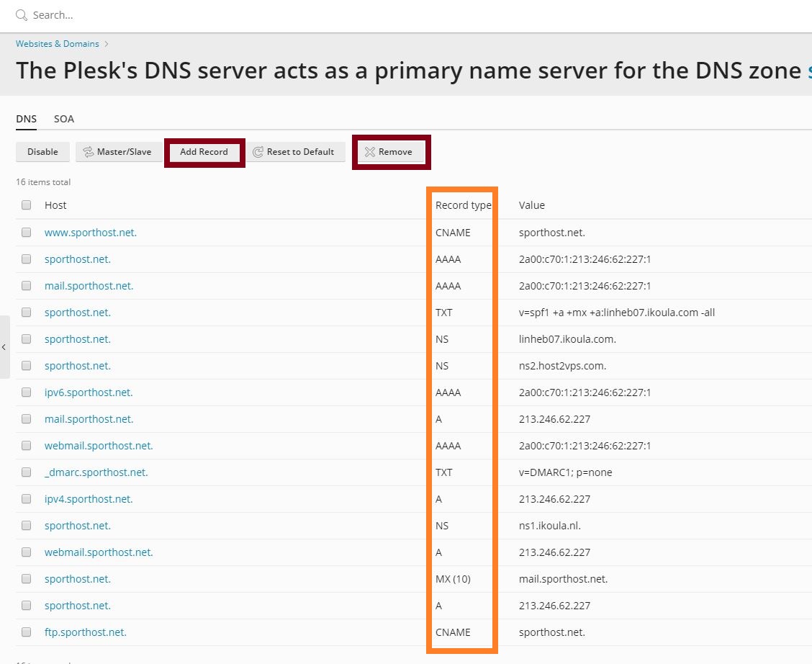Check the ns2.host2vps.com. NS row checkbox
Image resolution: width=812 pixels, height=664 pixels.
tap(27, 366)
